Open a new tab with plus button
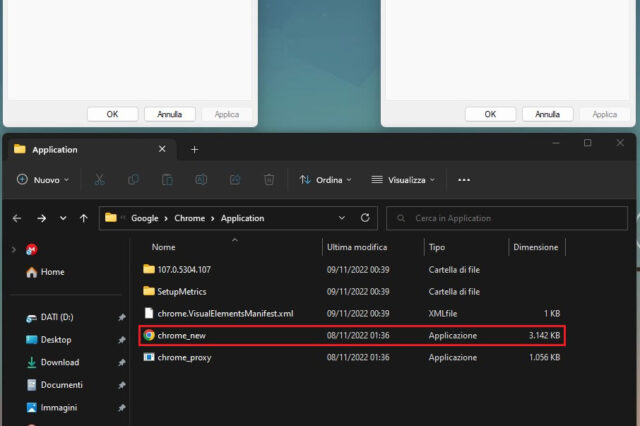The image size is (640, 426). (x=194, y=149)
